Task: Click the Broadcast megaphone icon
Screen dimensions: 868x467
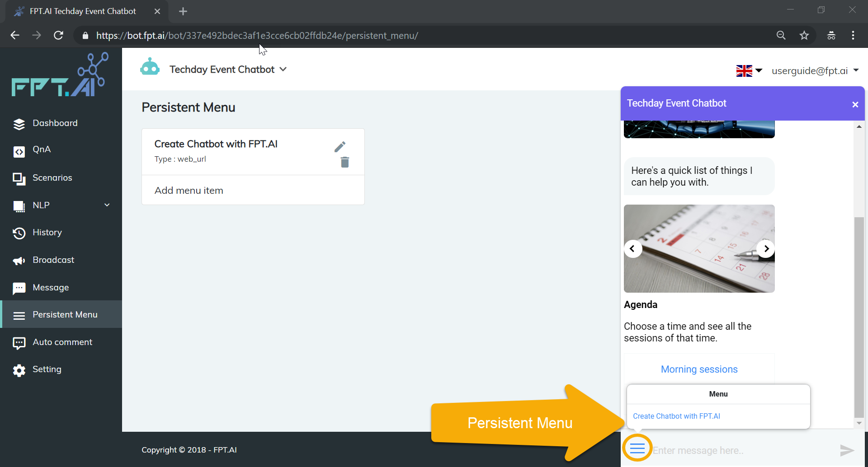Action: 19,261
